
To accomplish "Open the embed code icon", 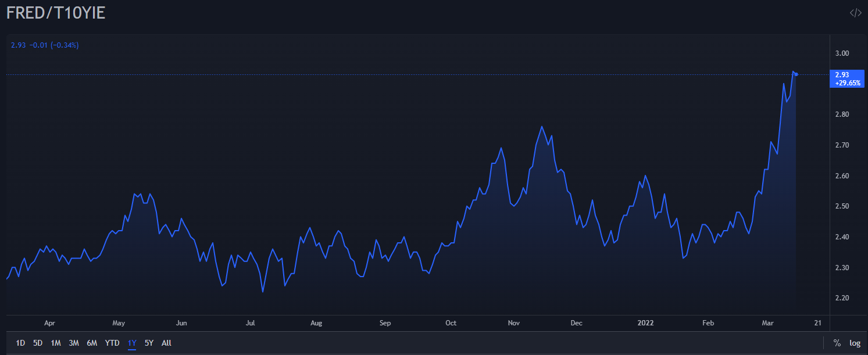I will pyautogui.click(x=855, y=13).
